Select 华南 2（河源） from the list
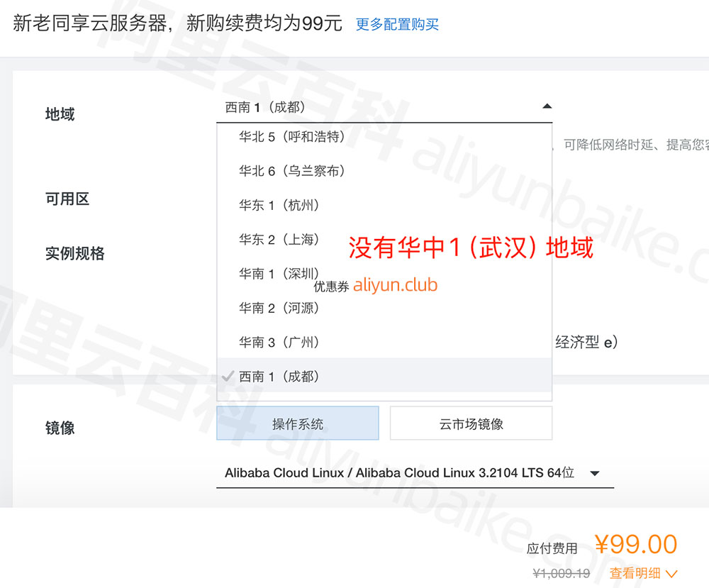Image resolution: width=709 pixels, height=588 pixels. click(x=279, y=308)
